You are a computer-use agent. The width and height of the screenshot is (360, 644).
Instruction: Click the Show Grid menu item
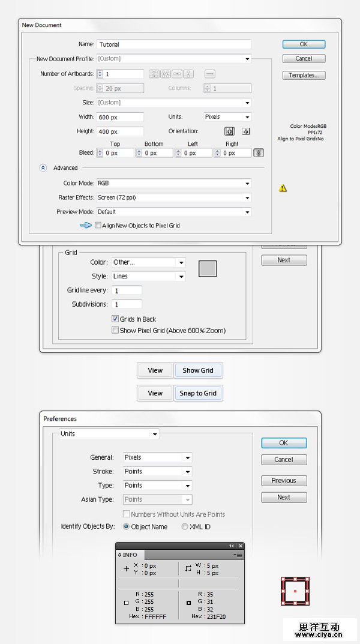click(x=198, y=370)
